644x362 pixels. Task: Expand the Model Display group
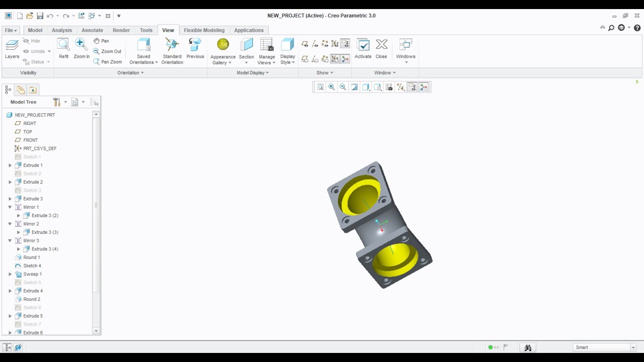tap(253, 73)
